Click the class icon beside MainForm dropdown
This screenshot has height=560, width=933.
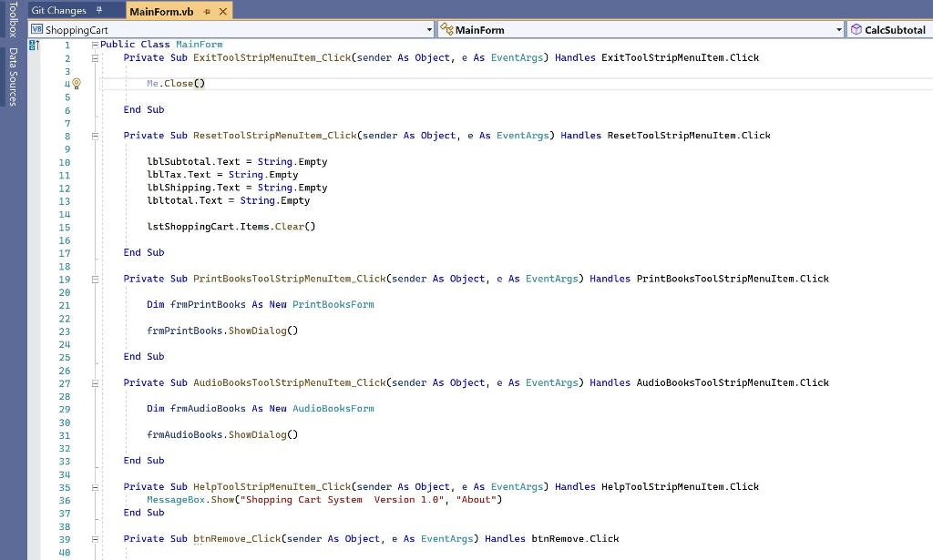click(x=446, y=29)
